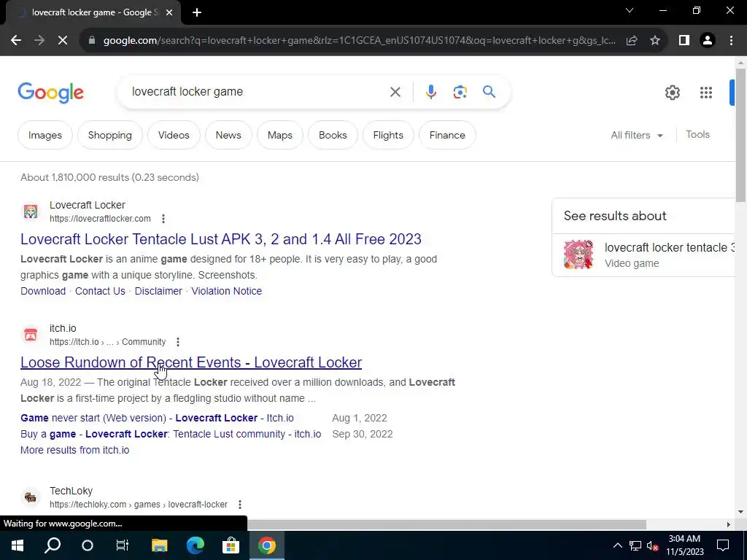Stop loading the page

(x=63, y=41)
